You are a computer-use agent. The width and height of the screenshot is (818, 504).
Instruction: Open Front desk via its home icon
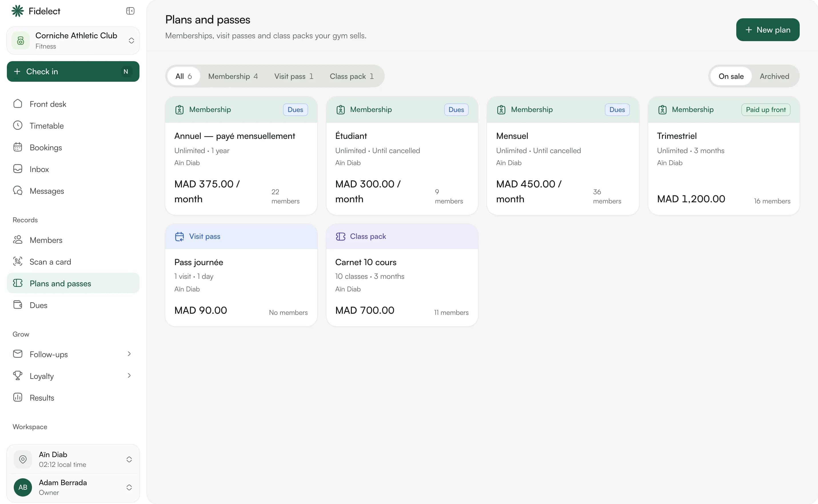coord(18,104)
